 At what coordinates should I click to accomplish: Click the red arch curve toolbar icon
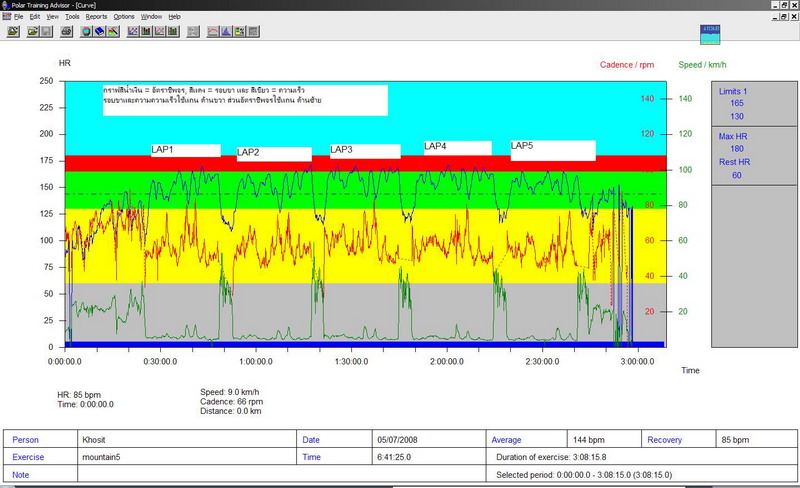(213, 31)
